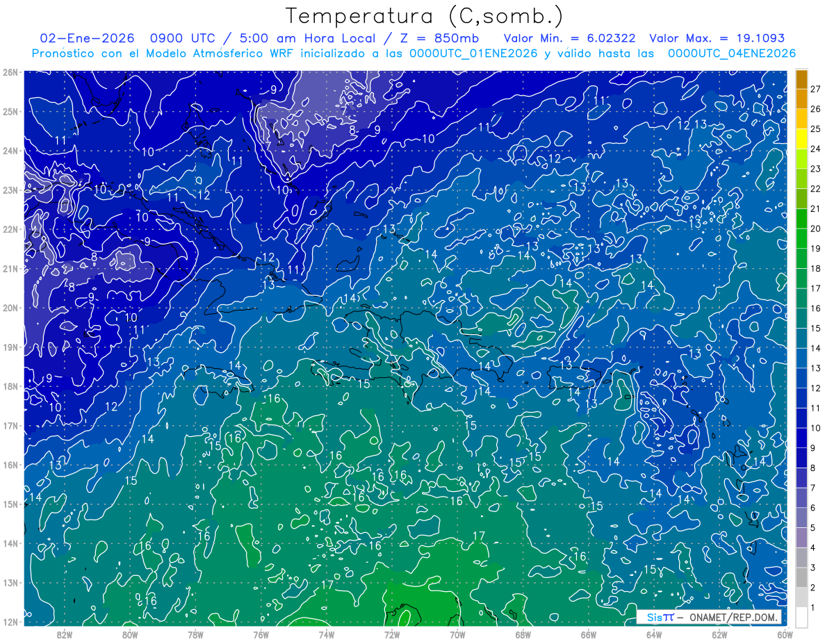This screenshot has height=644, width=834.
Task: Click "Valor Min. = 6.02322"
Action: (x=569, y=38)
